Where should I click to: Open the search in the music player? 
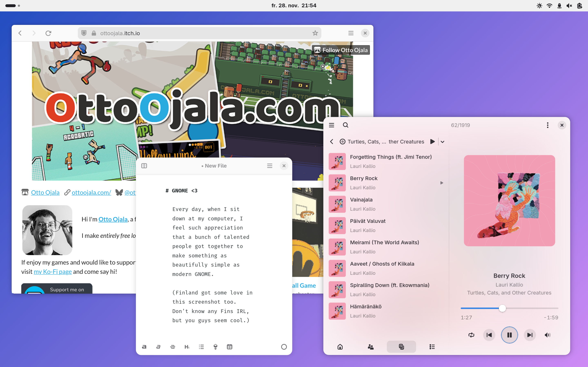[345, 125]
